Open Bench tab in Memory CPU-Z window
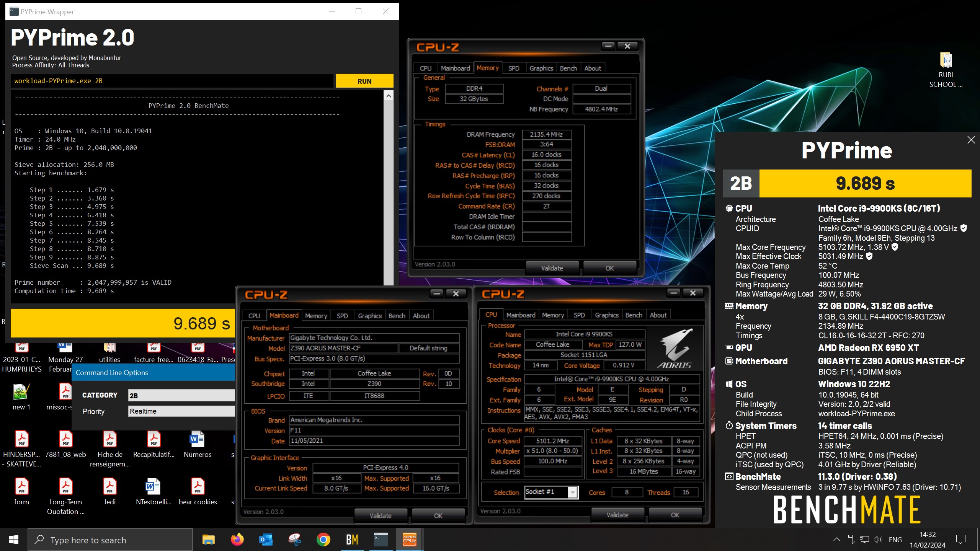The image size is (980, 551). point(568,68)
